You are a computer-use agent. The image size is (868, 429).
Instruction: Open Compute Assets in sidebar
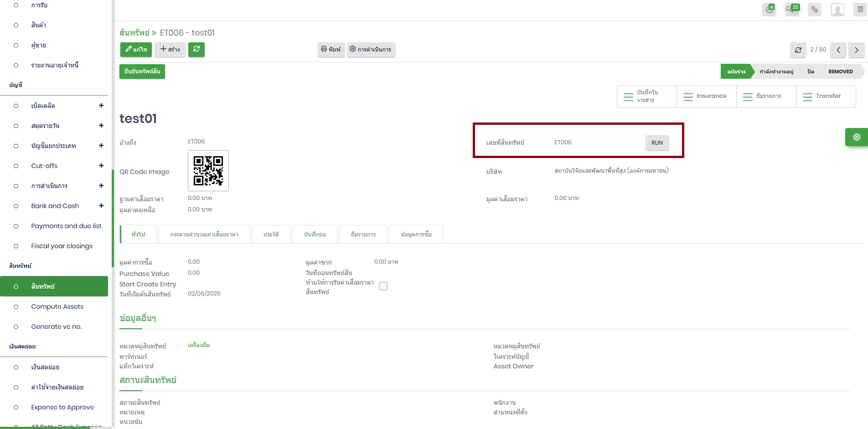[x=57, y=306]
